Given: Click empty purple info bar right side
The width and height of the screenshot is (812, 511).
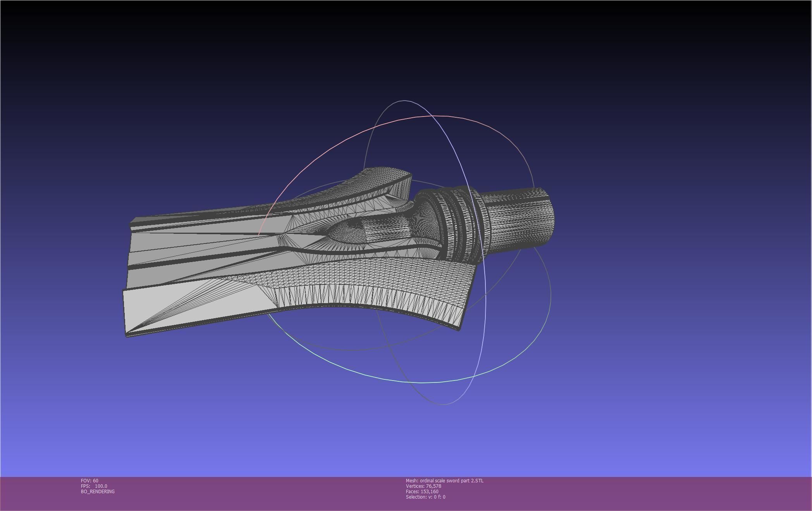Looking at the screenshot, I should pos(659,494).
